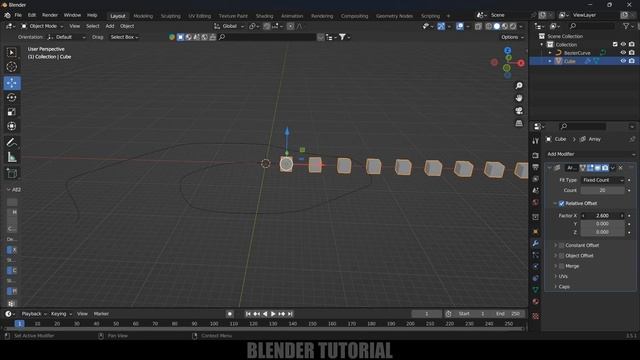Toggle Collection viewport eye icon
The height and width of the screenshot is (360, 640).
(x=623, y=44)
